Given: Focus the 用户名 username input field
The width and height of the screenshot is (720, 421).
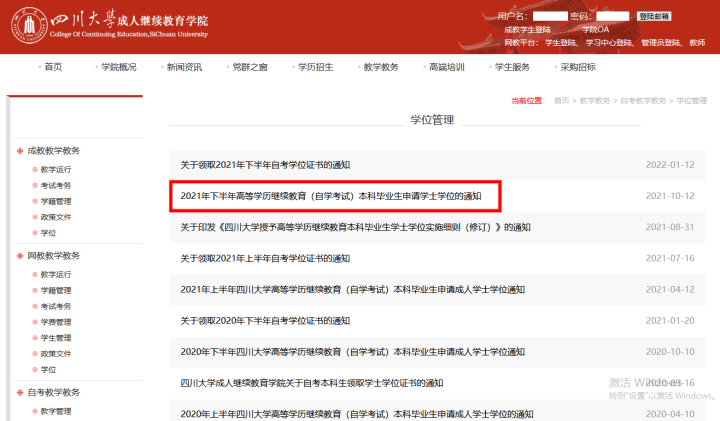Looking at the screenshot, I should pyautogui.click(x=550, y=16).
